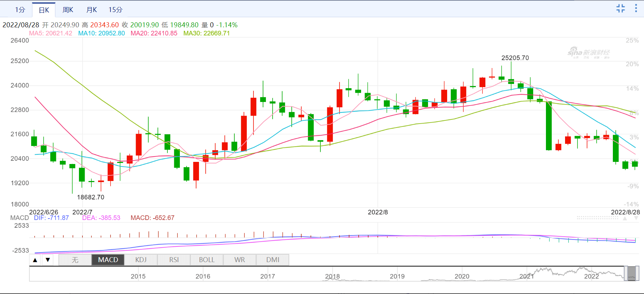Image resolution: width=644 pixels, height=294 pixels.
Task: Click the gray up arrow near 2022/8/28
Action: 625,218
